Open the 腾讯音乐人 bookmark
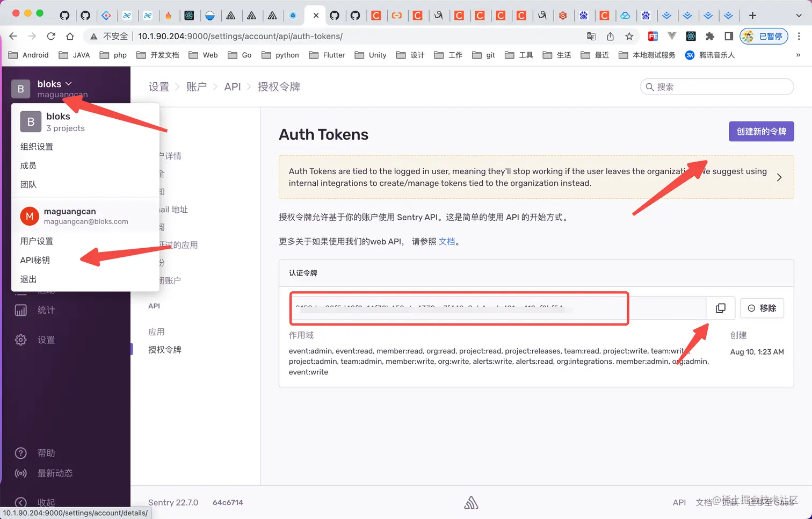812x519 pixels. coord(709,55)
